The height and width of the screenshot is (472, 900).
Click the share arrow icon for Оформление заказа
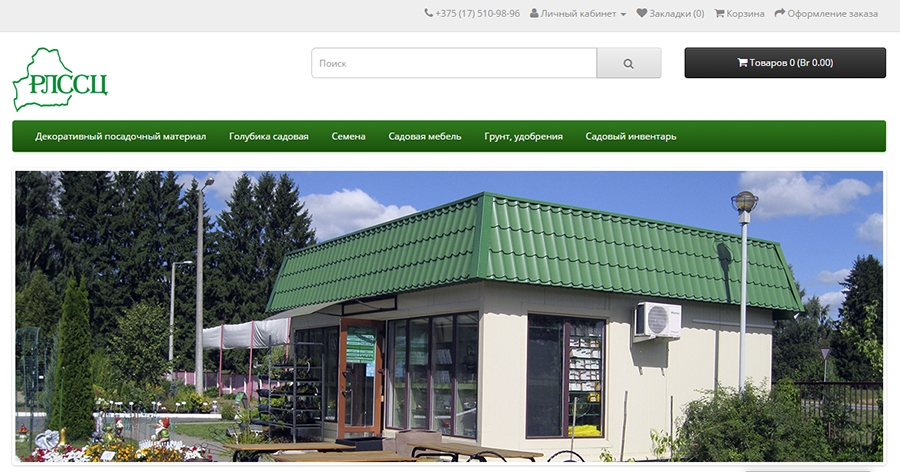779,13
